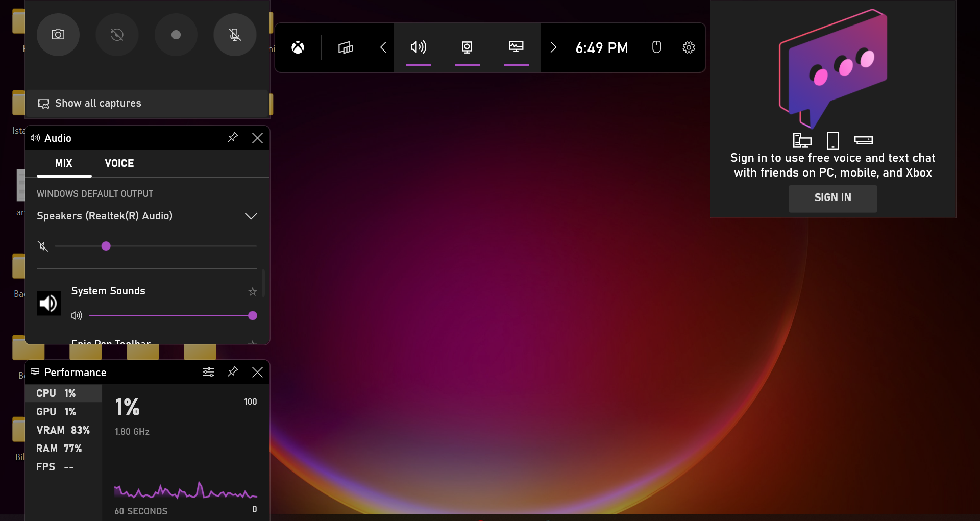Show next widgets with right chevron
The image size is (980, 521).
coord(553,47)
